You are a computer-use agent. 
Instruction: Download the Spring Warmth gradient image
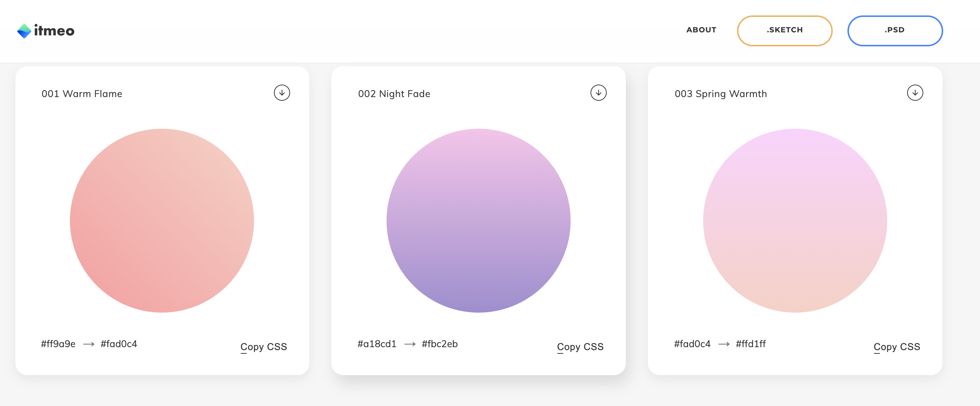pos(914,93)
